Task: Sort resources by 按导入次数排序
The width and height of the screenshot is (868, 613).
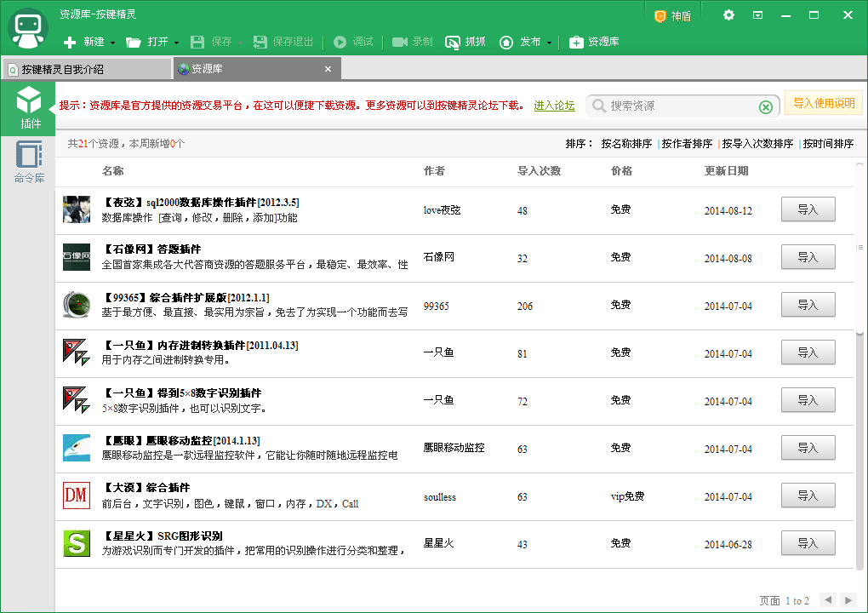Action: [x=757, y=143]
